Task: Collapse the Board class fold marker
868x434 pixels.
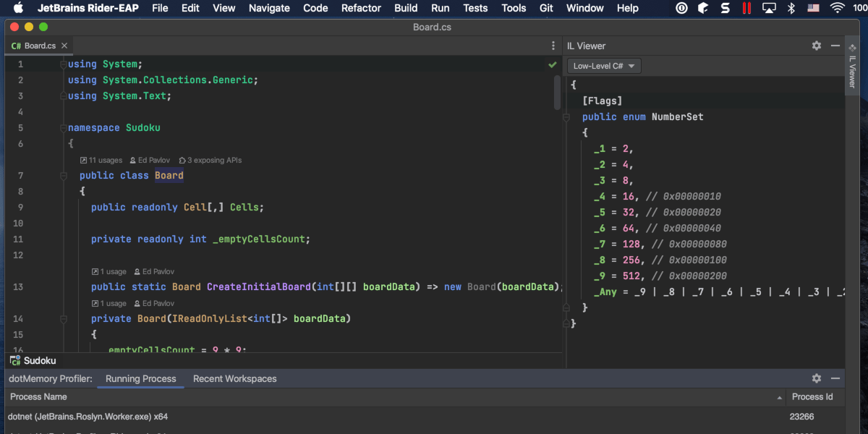Action: click(x=64, y=176)
